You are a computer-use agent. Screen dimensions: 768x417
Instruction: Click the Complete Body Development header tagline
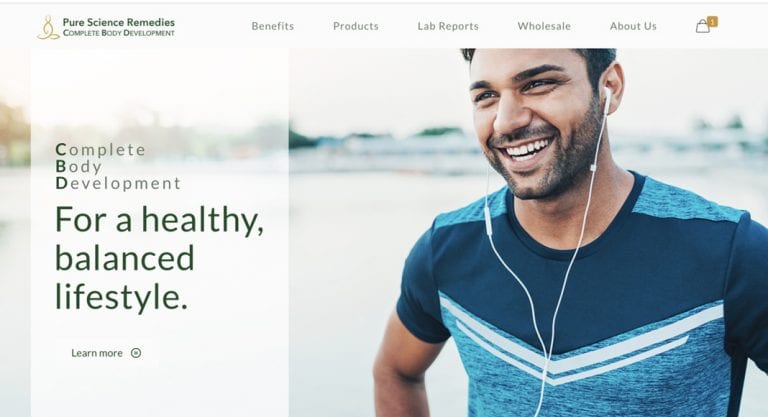pos(119,33)
